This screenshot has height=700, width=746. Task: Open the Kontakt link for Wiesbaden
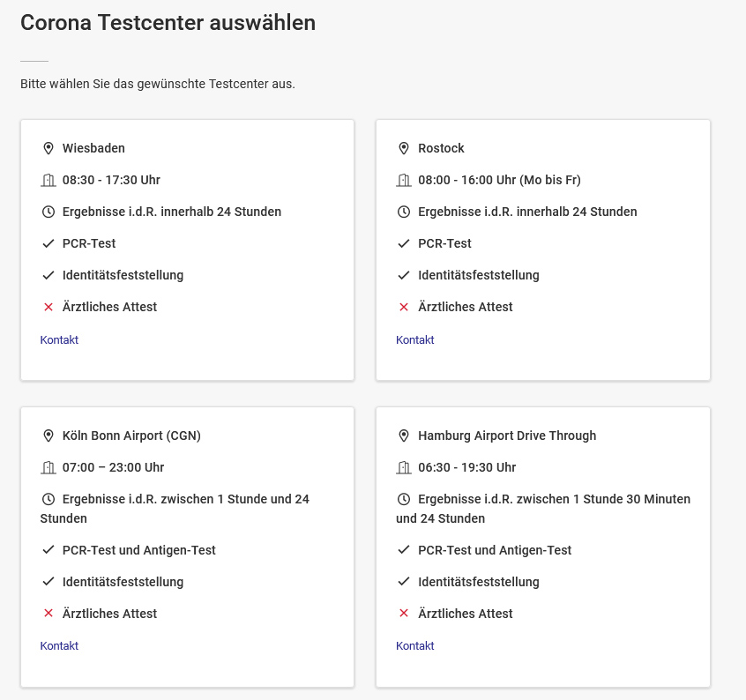59,339
